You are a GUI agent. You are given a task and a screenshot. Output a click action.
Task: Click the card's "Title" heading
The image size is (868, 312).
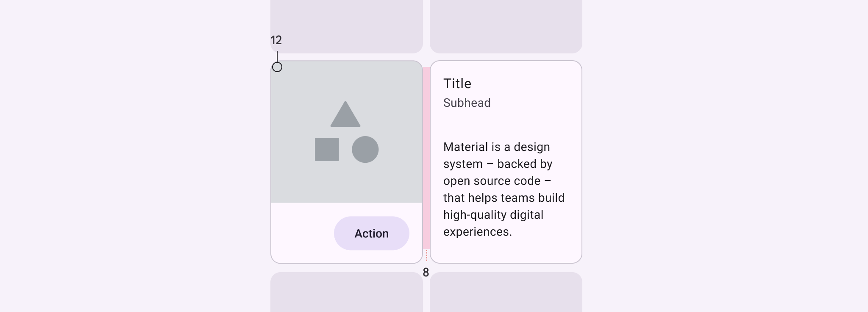(x=457, y=84)
